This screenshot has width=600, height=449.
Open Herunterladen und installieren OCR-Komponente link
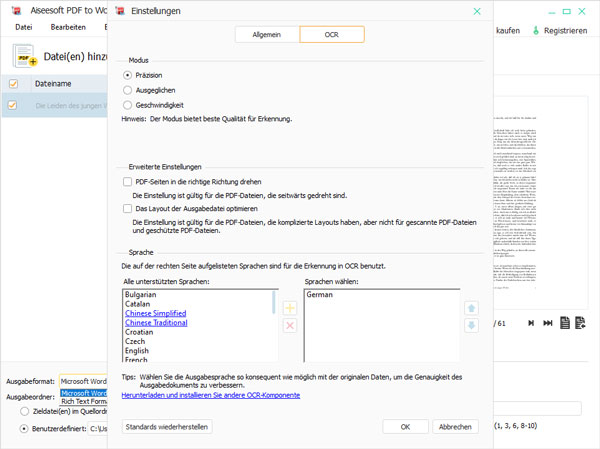(211, 395)
